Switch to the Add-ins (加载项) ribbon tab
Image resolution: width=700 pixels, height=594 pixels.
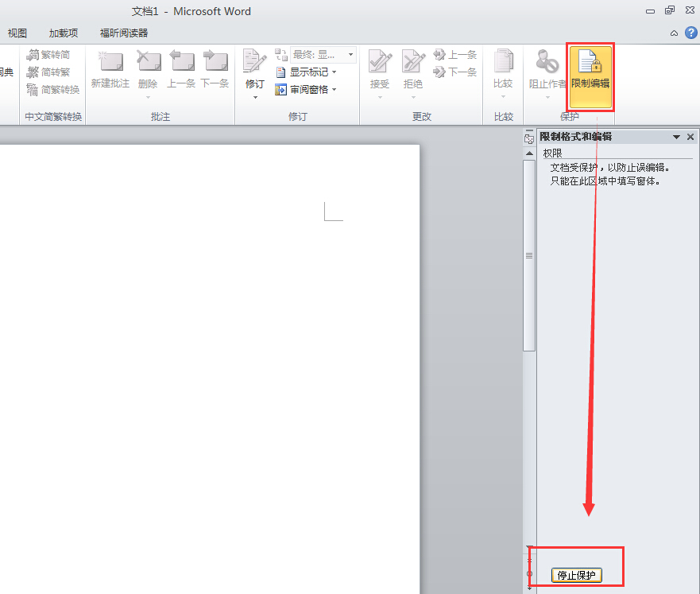[x=64, y=33]
